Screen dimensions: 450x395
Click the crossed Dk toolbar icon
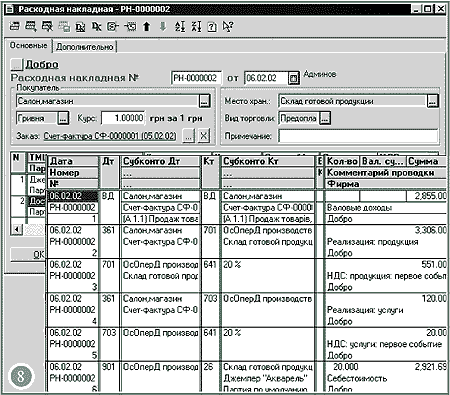click(x=96, y=26)
